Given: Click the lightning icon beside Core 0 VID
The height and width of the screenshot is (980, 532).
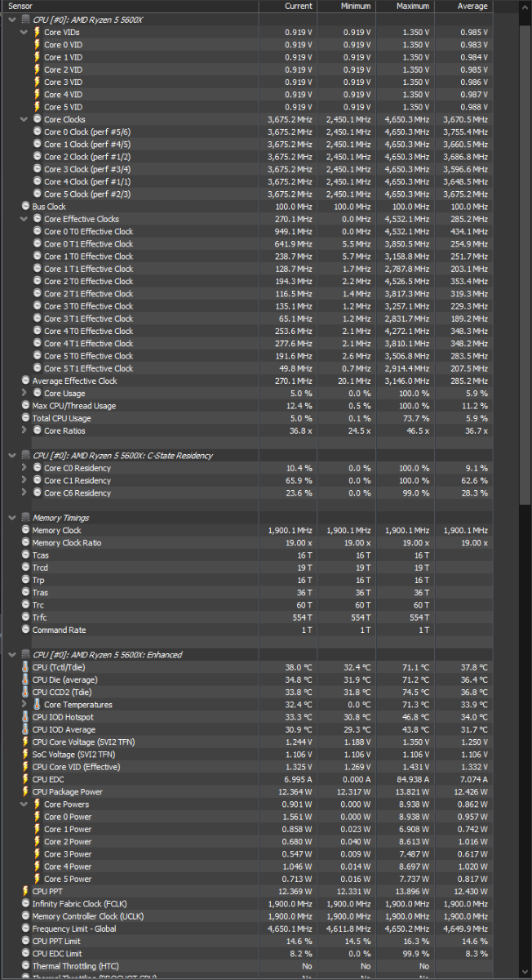Looking at the screenshot, I should 37,45.
